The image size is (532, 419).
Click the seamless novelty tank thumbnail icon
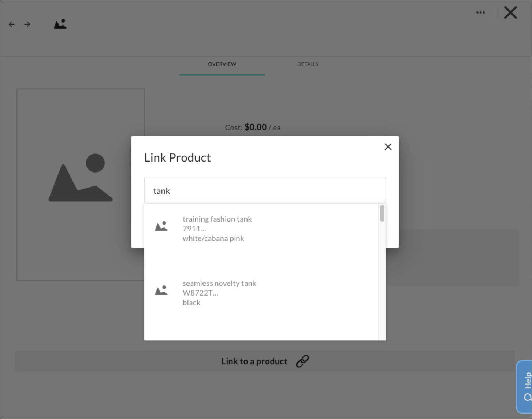point(161,290)
